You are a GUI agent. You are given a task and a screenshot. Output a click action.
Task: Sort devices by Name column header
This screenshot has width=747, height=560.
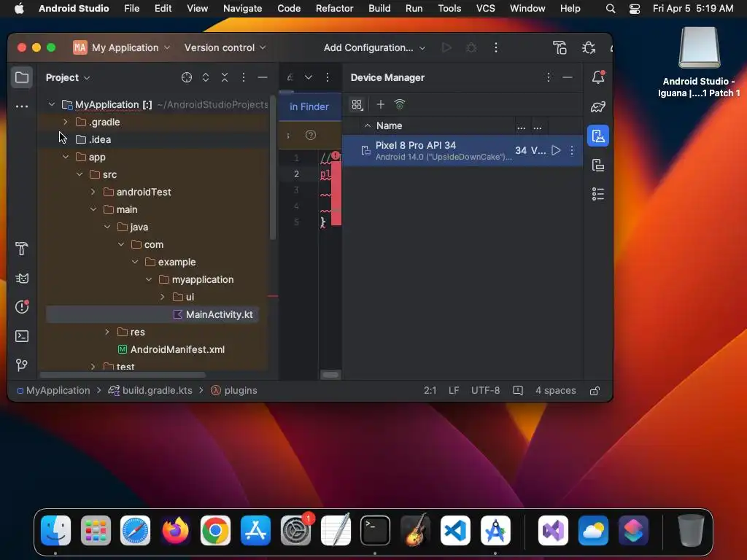[390, 125]
